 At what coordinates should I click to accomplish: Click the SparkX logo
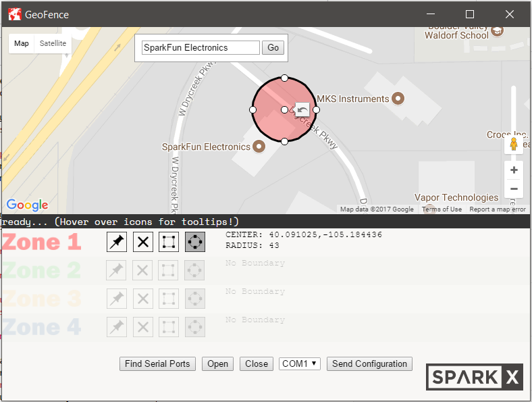coord(475,377)
